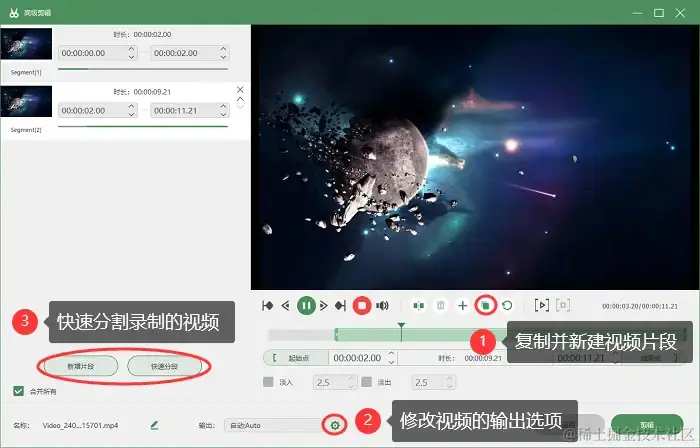Viewport: 700px width, 448px height.
Task: Set start point with 起始点 button
Action: point(296,358)
